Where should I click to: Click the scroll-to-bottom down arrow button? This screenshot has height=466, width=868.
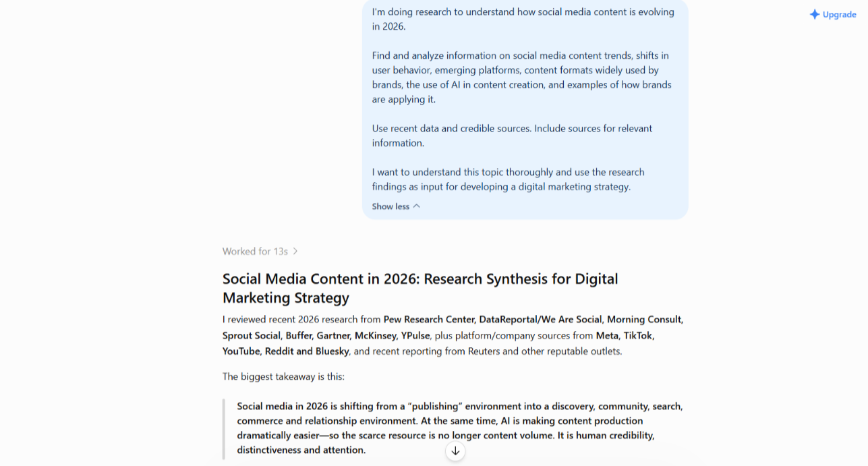pos(455,451)
